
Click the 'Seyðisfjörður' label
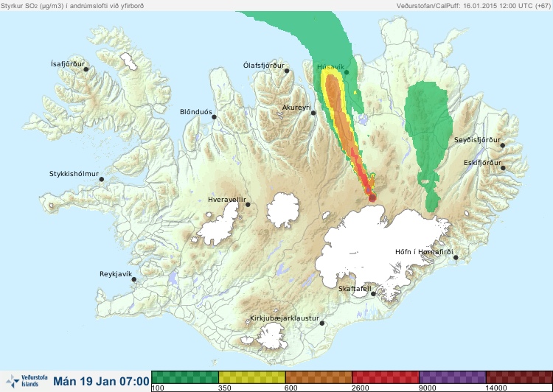pos(477,140)
